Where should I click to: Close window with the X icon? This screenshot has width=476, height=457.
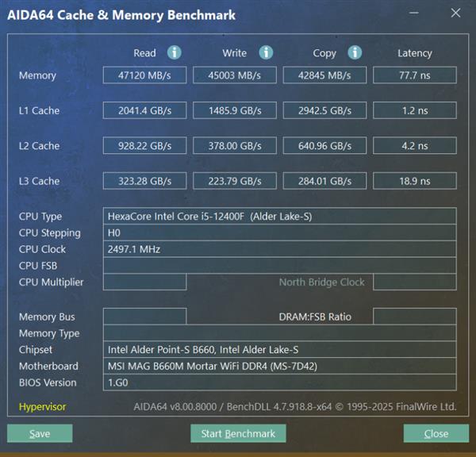[455, 13]
